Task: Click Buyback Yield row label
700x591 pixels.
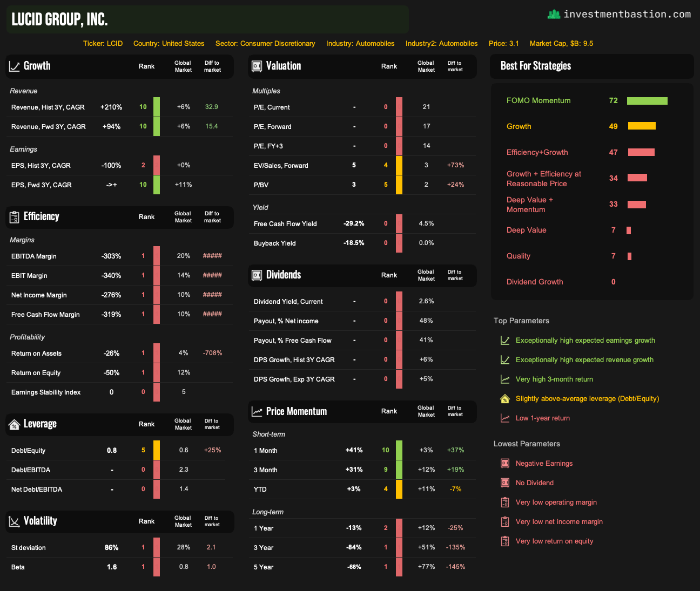Action: click(275, 243)
